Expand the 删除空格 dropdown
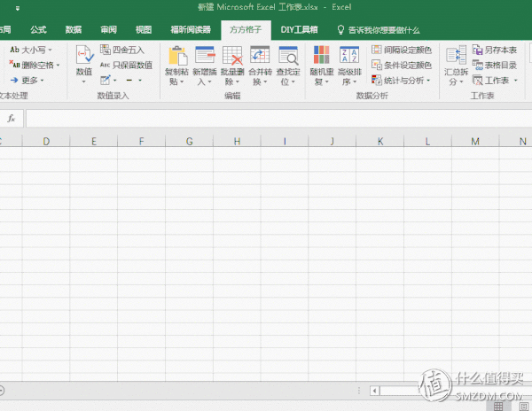 35,65
